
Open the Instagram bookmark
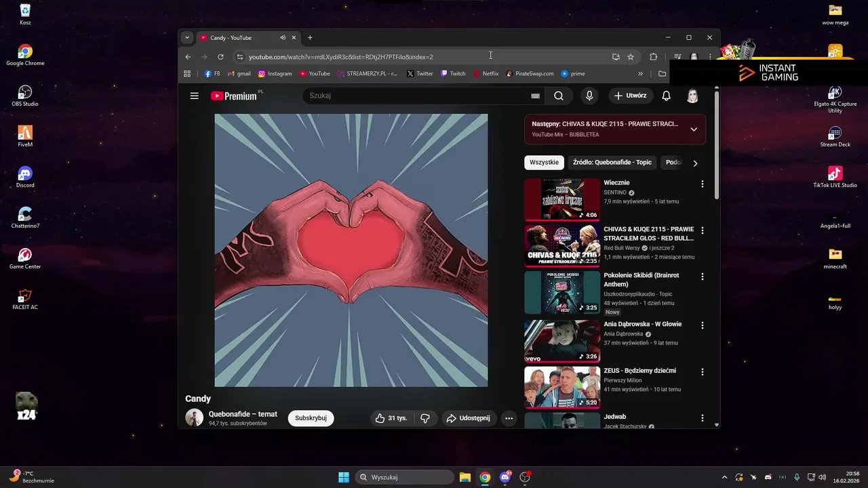pyautogui.click(x=275, y=73)
